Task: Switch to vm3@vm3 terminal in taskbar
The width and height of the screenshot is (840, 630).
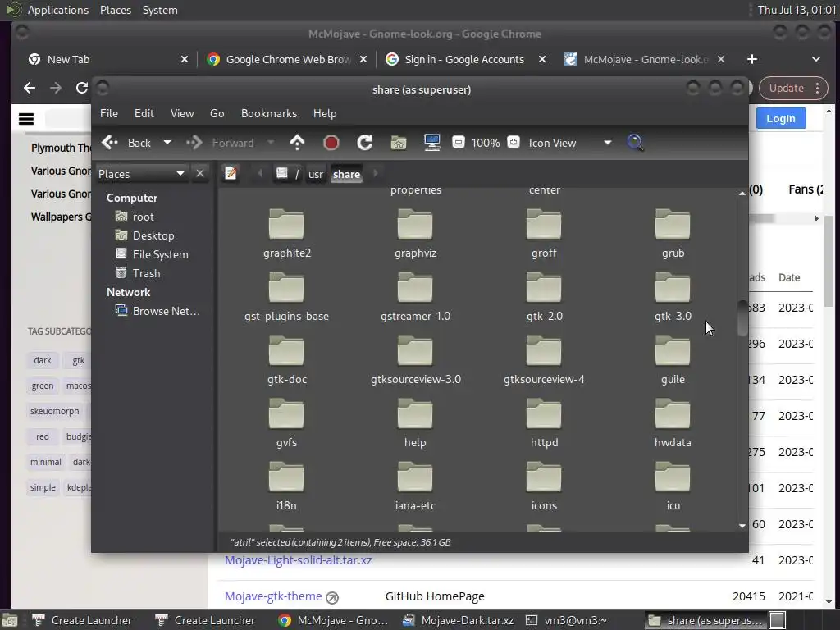Action: click(568, 620)
